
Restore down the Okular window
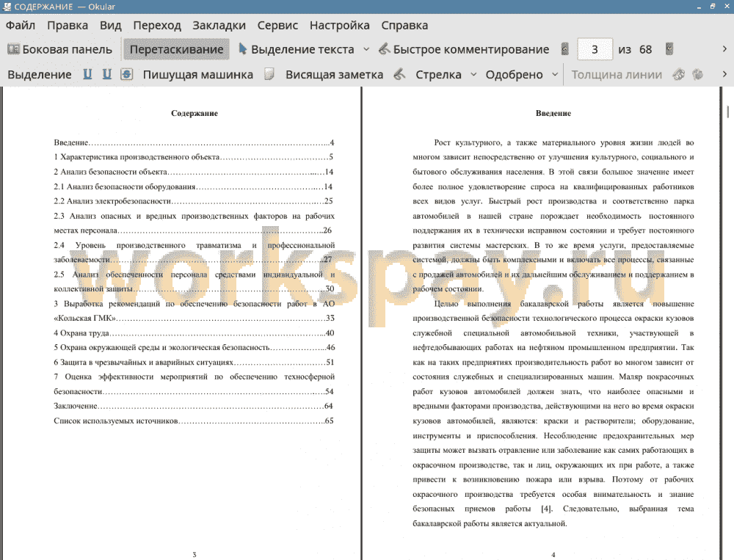(x=713, y=7)
